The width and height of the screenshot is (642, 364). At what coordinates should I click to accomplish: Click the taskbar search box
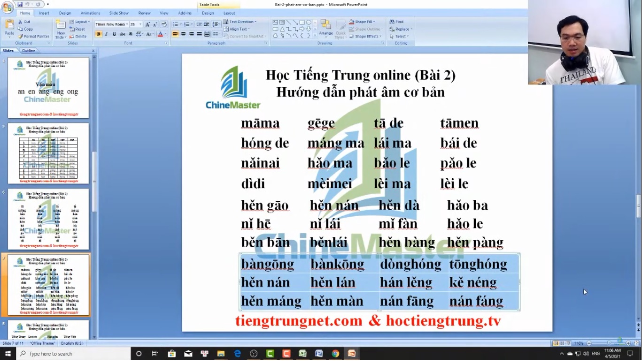pyautogui.click(x=73, y=354)
